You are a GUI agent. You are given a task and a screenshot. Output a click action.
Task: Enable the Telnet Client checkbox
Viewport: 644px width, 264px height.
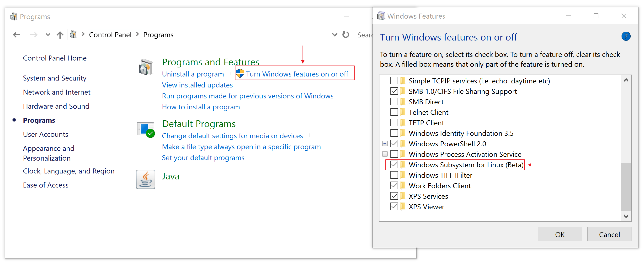pos(394,112)
